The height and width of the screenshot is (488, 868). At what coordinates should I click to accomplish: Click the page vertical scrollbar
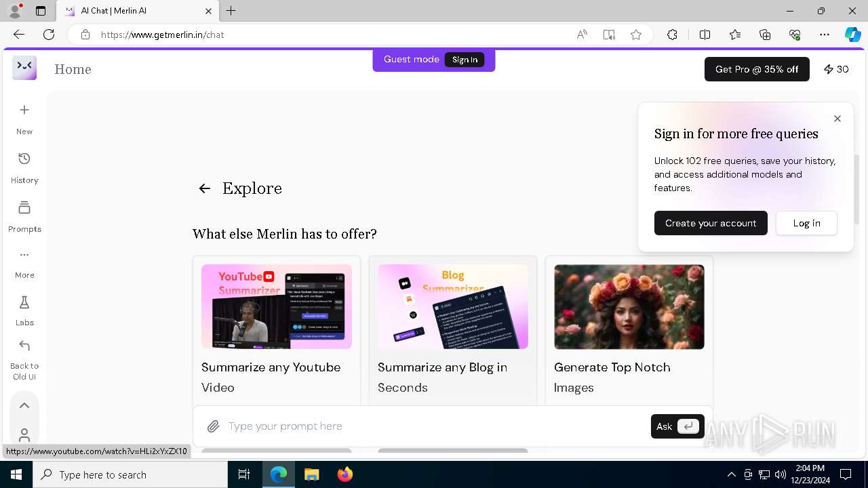pyautogui.click(x=857, y=190)
